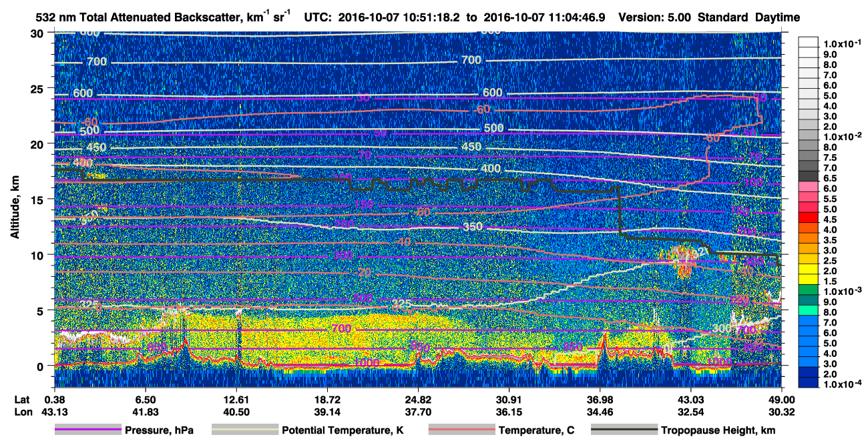Click the colorbar label 5.5
Viewport: 868px width, 445px height.
coord(831,199)
